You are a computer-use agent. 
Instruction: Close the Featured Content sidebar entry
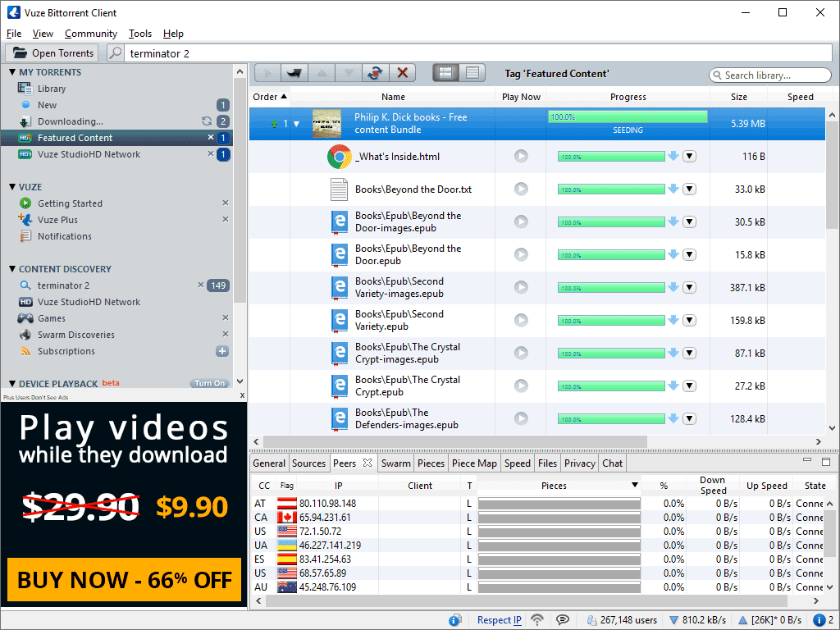(x=211, y=138)
